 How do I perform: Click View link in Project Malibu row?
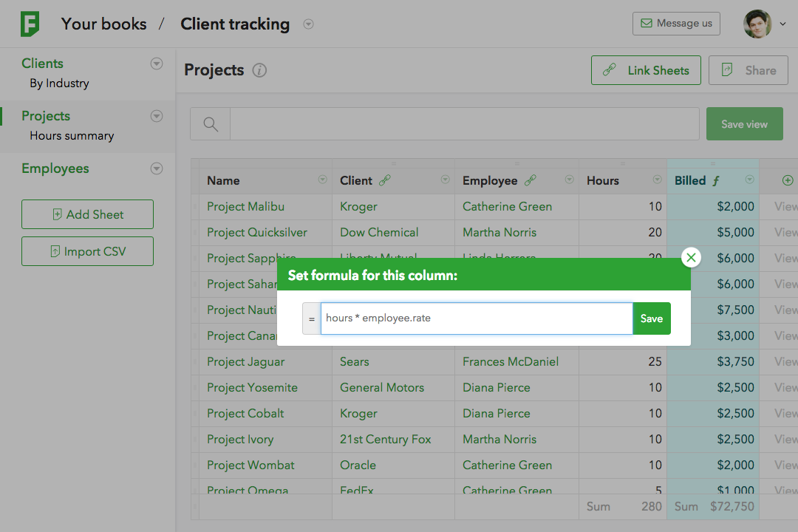(x=785, y=207)
